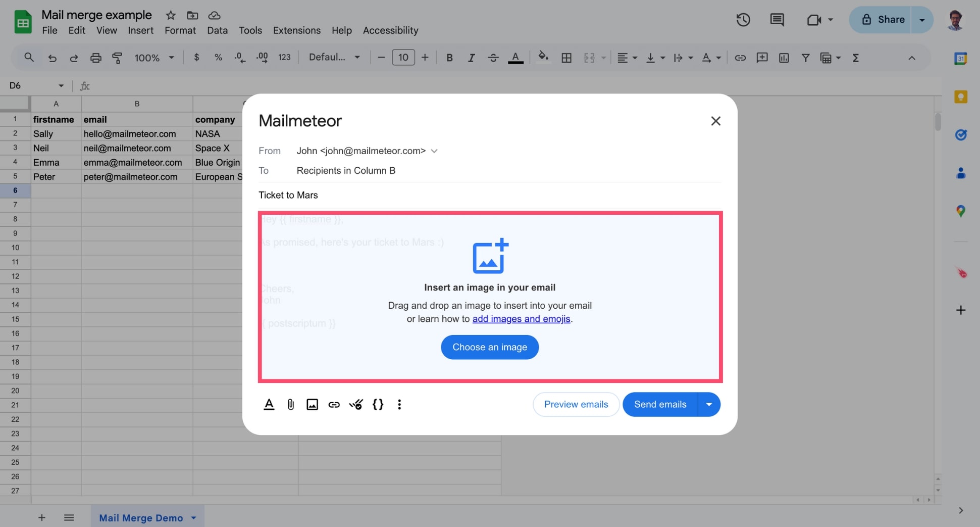The width and height of the screenshot is (980, 527).
Task: Expand the name box dropdown
Action: coord(61,86)
